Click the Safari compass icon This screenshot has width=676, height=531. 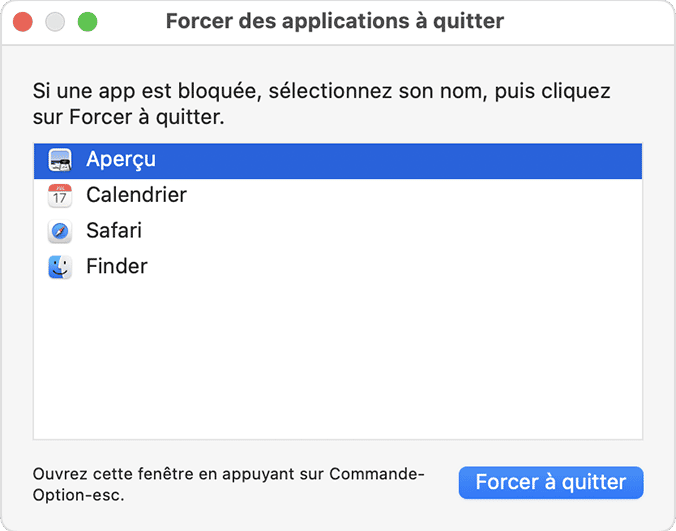click(60, 231)
